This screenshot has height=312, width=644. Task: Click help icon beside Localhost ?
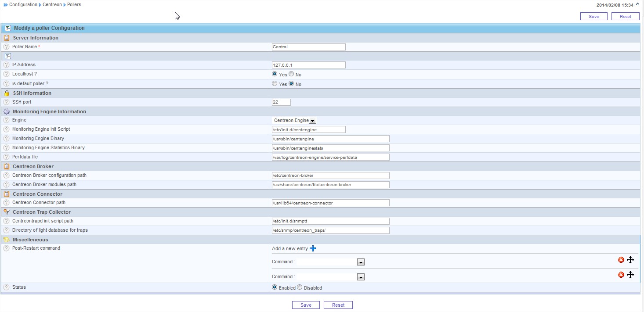coord(6,74)
